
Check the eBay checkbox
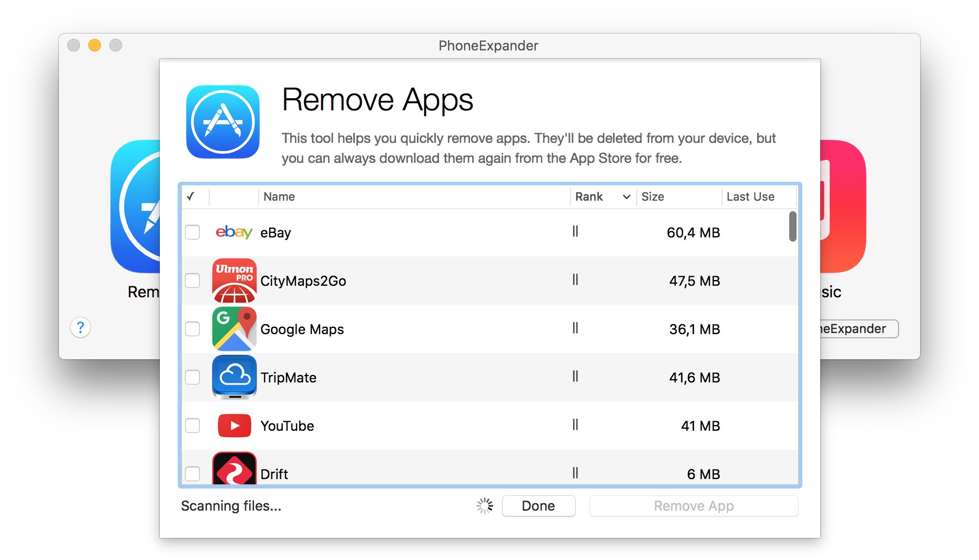pyautogui.click(x=192, y=232)
